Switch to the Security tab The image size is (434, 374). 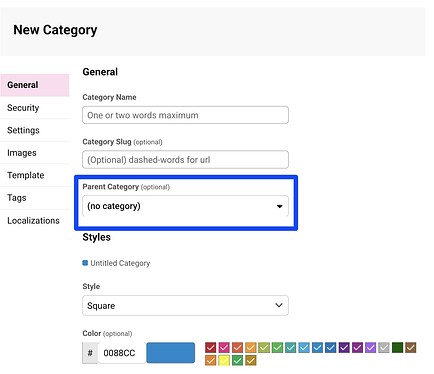click(x=35, y=108)
